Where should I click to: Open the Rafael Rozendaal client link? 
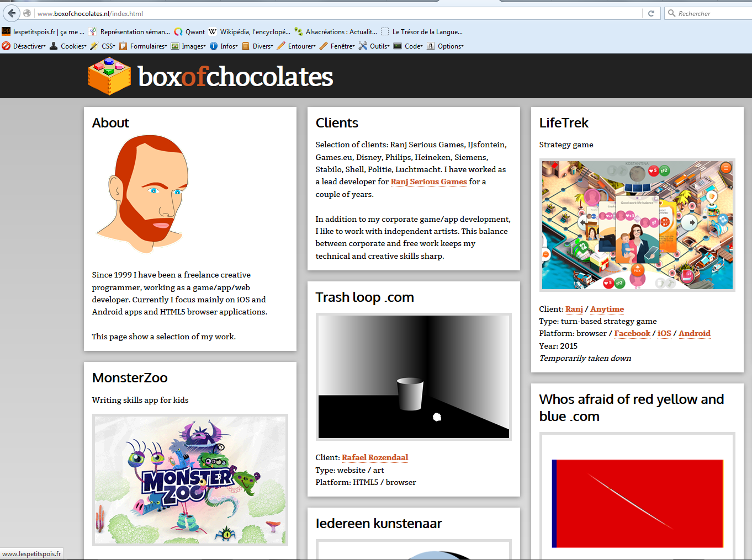click(x=375, y=457)
